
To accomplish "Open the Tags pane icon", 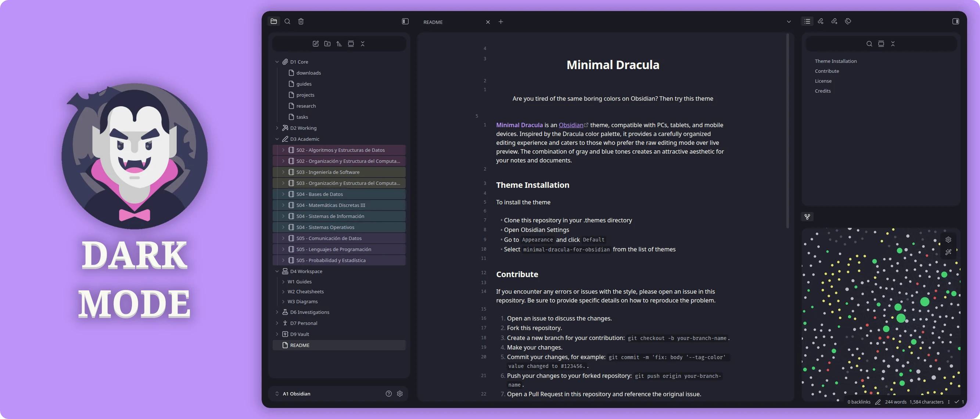I will (848, 21).
